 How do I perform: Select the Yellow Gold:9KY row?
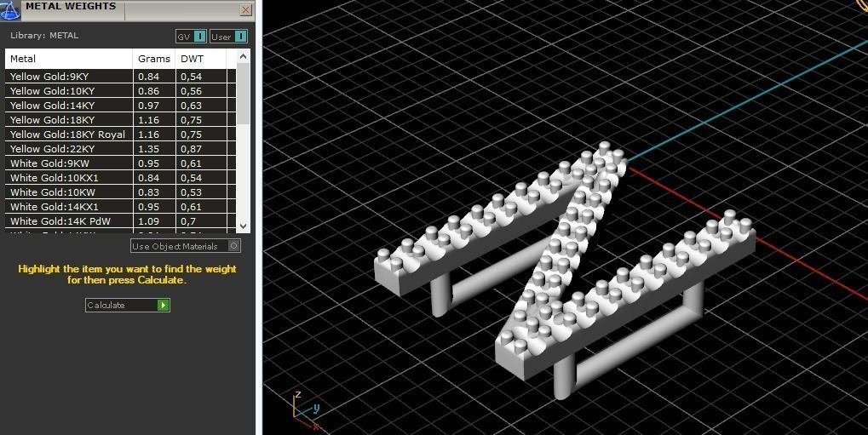pyautogui.click(x=121, y=77)
